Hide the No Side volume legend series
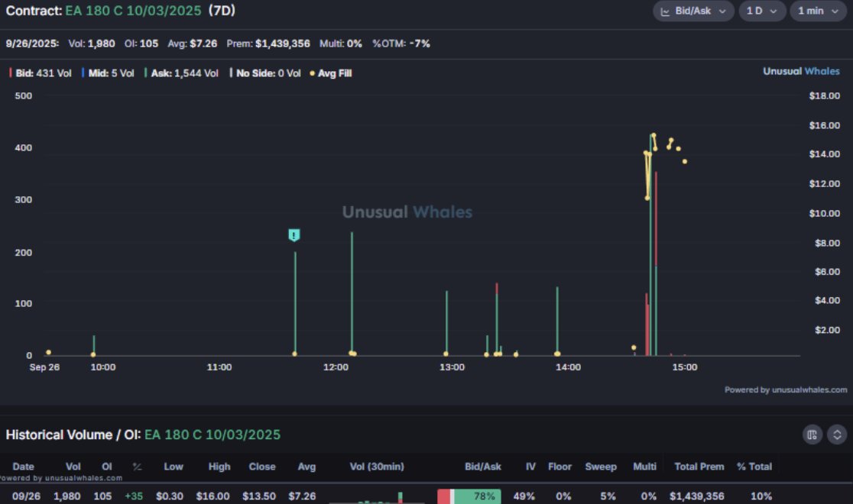The height and width of the screenshot is (504, 853). 266,73
